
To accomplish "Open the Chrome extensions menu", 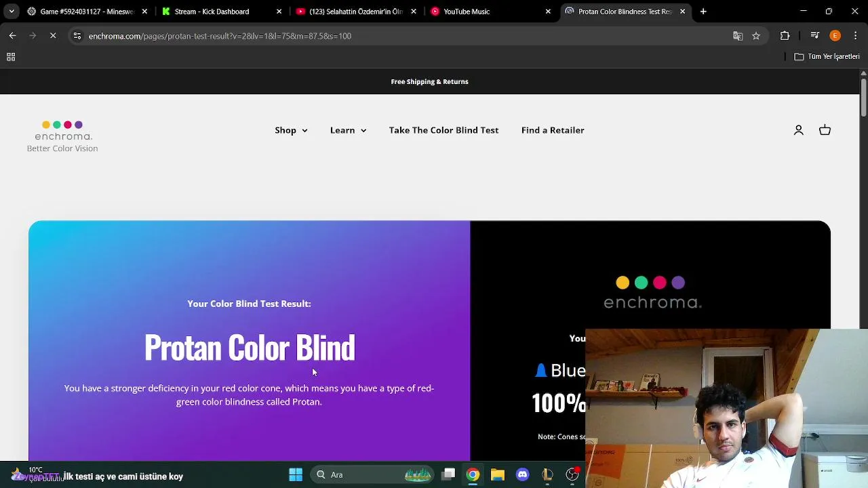I will (785, 36).
